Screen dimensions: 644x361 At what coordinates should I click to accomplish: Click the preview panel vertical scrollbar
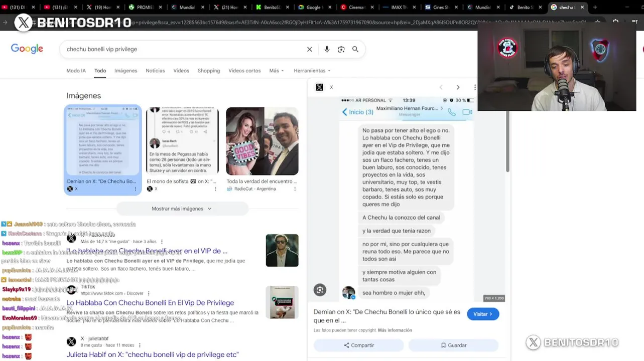(x=507, y=140)
